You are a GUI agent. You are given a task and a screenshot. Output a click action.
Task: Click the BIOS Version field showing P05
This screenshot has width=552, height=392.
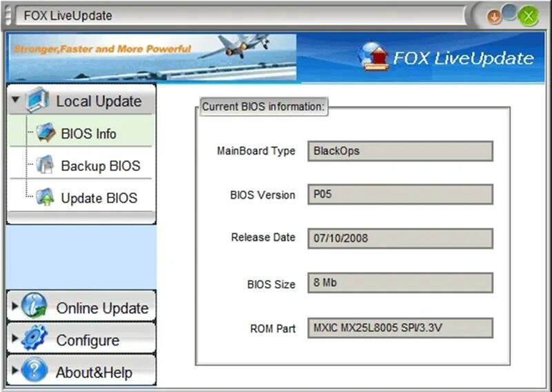tap(400, 195)
